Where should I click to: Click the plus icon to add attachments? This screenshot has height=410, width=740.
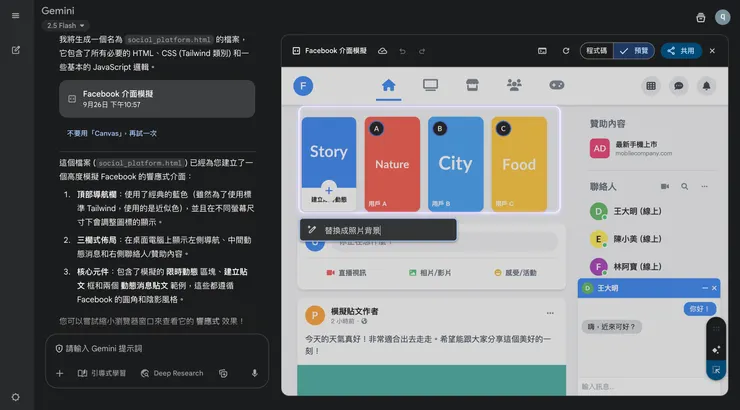click(x=59, y=373)
